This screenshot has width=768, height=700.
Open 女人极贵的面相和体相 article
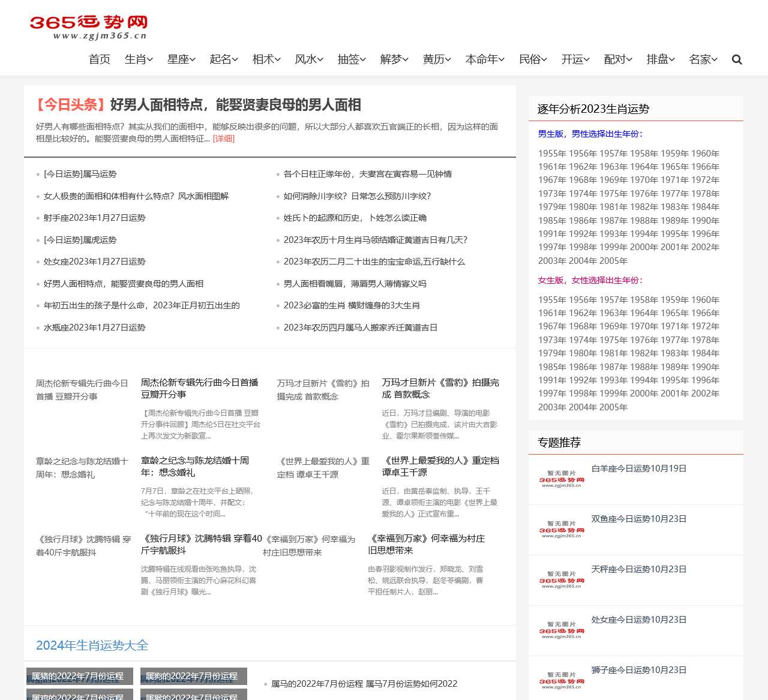136,196
